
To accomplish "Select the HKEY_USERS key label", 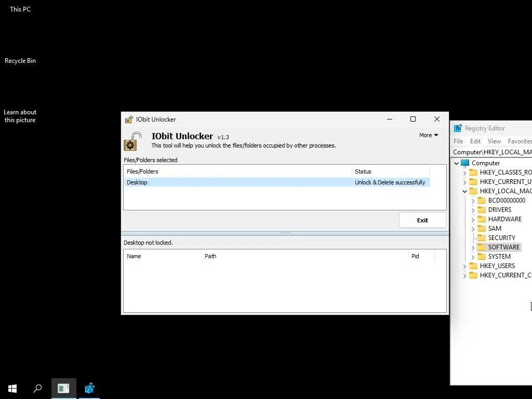I will 497,265.
